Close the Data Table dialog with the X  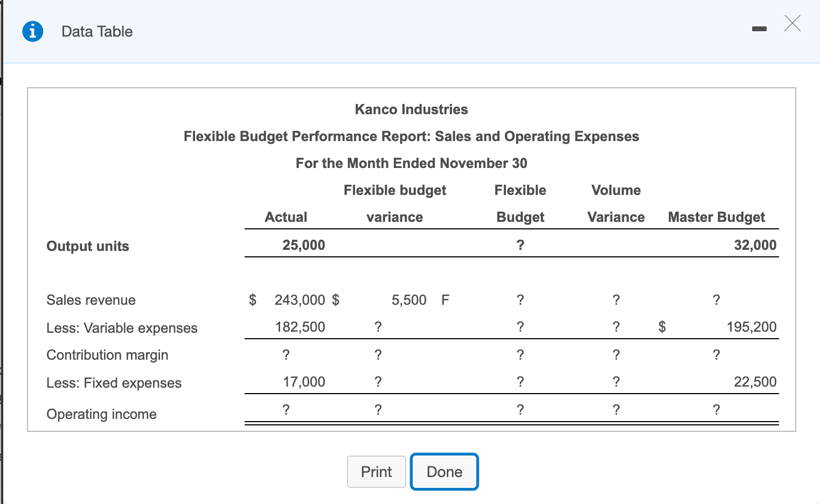(792, 24)
